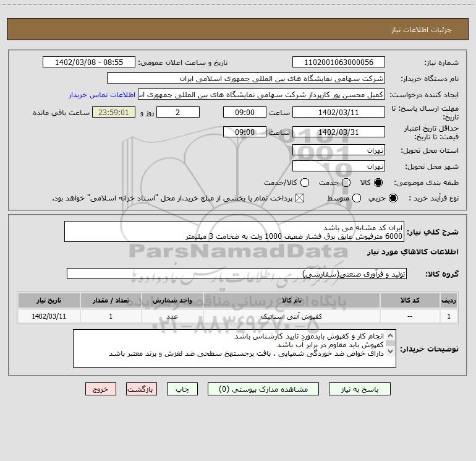Click the price validity date 1402/03/31 field
The height and width of the screenshot is (461, 476).
pyautogui.click(x=339, y=132)
